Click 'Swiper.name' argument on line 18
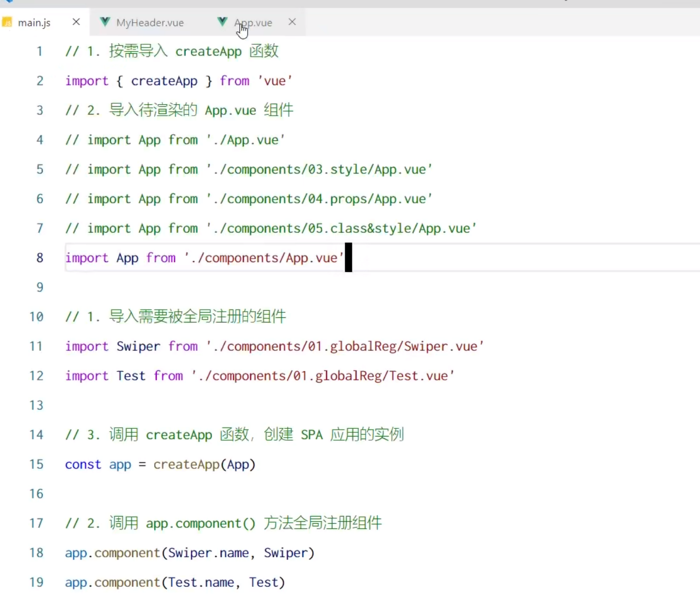This screenshot has width=700, height=596. point(208,553)
